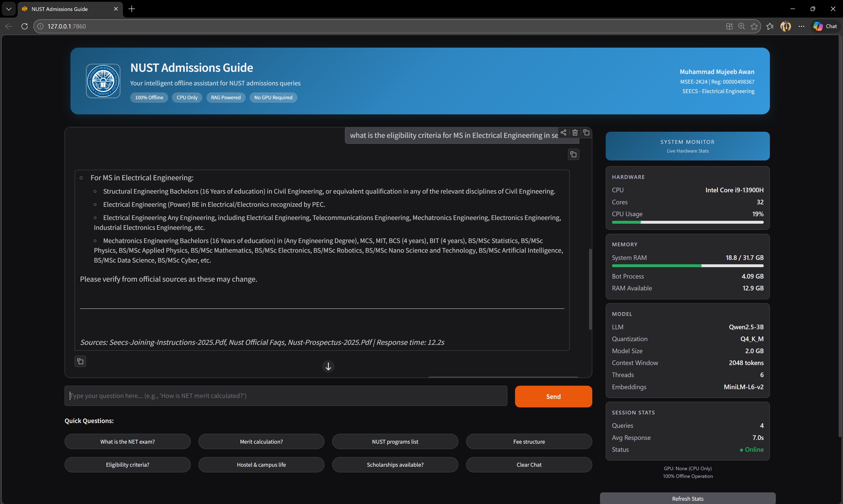Send the typed question
Image resolution: width=843 pixels, height=504 pixels.
(553, 396)
